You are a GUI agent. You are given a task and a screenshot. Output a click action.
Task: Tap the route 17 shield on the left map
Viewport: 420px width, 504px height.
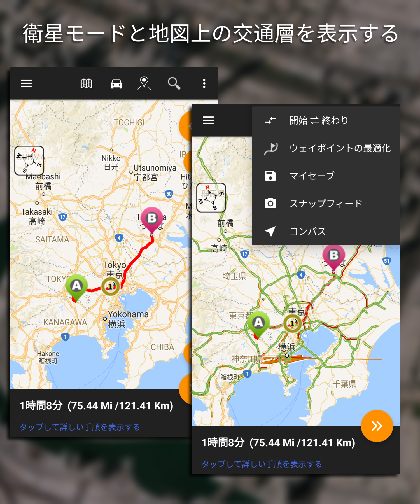(63, 217)
